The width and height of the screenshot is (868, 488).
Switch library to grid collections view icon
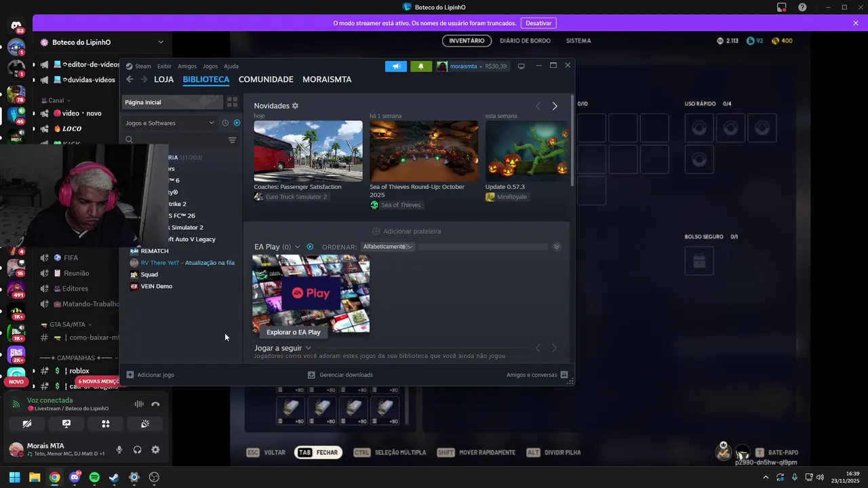pos(232,102)
